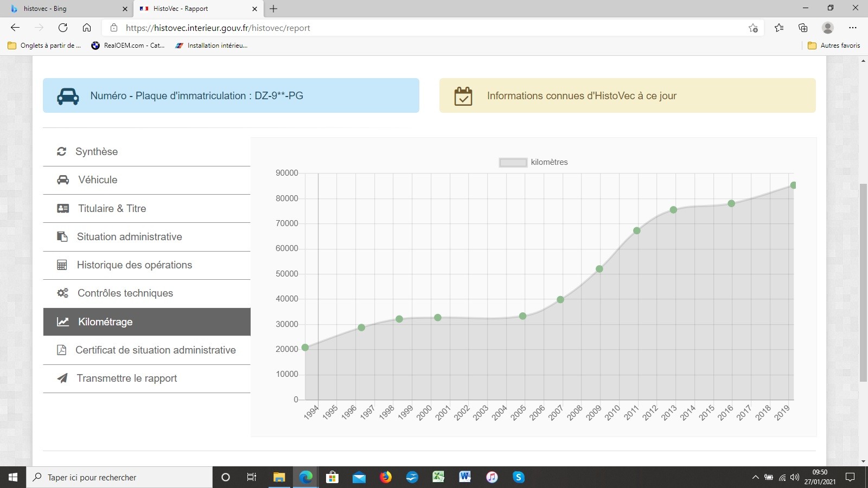Open Task View on the taskbar
The height and width of the screenshot is (488, 868).
252,477
